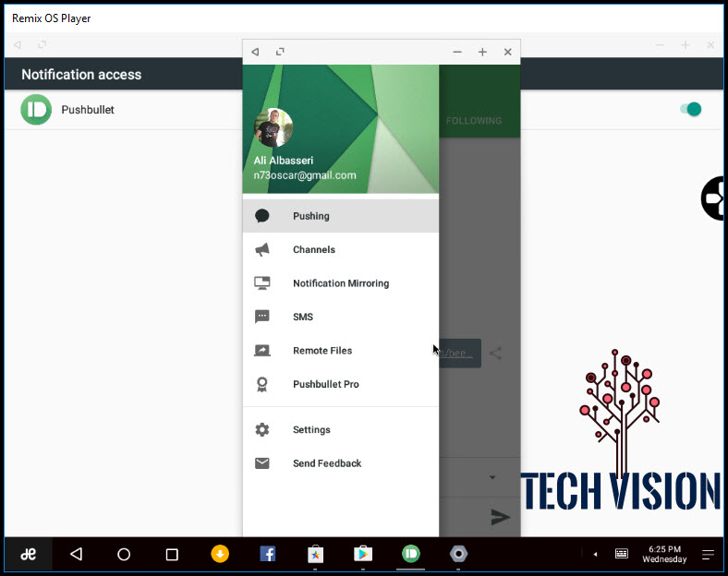The image size is (728, 576).
Task: Open the Remix OS start menu
Action: 29,554
